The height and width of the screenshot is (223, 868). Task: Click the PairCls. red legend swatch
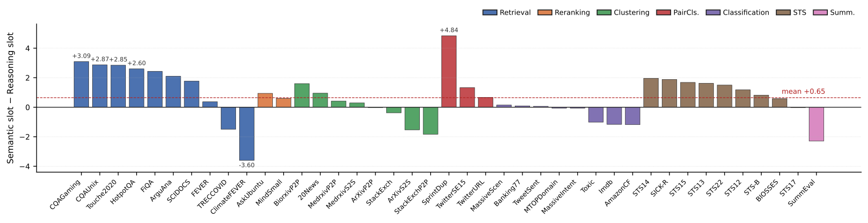click(x=663, y=12)
